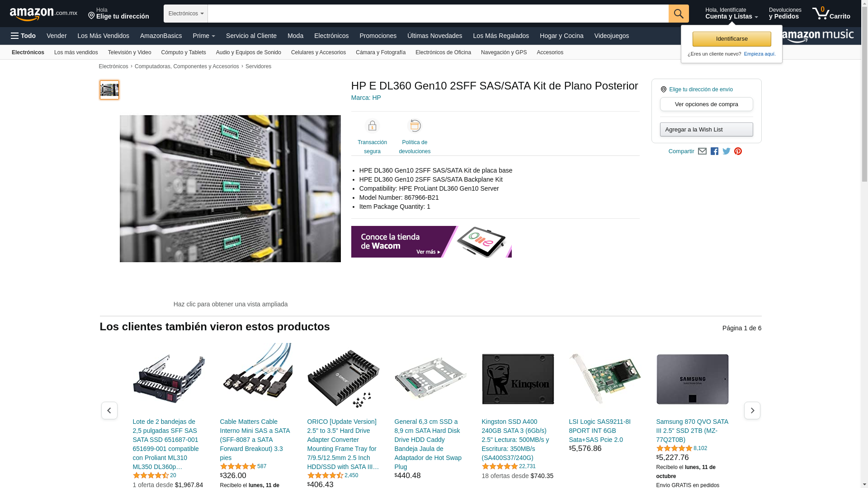
Task: Open the Videojuegos menu item
Action: coord(611,36)
